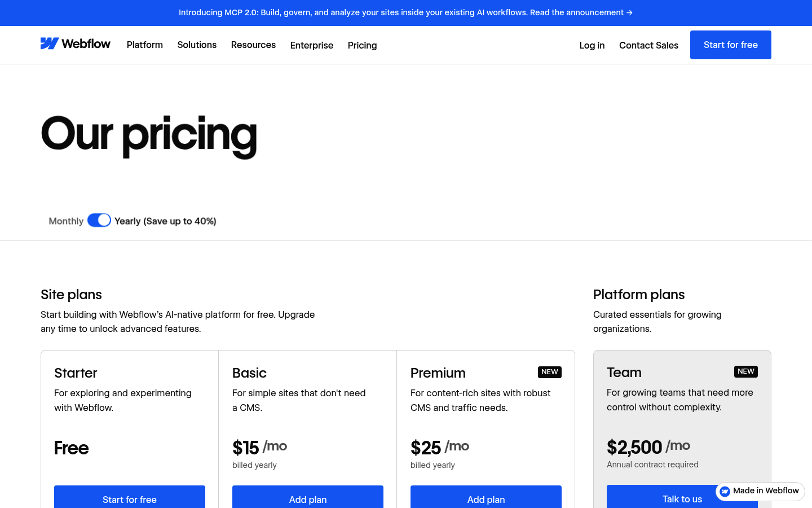Click the Made in Webflow badge

click(x=760, y=491)
